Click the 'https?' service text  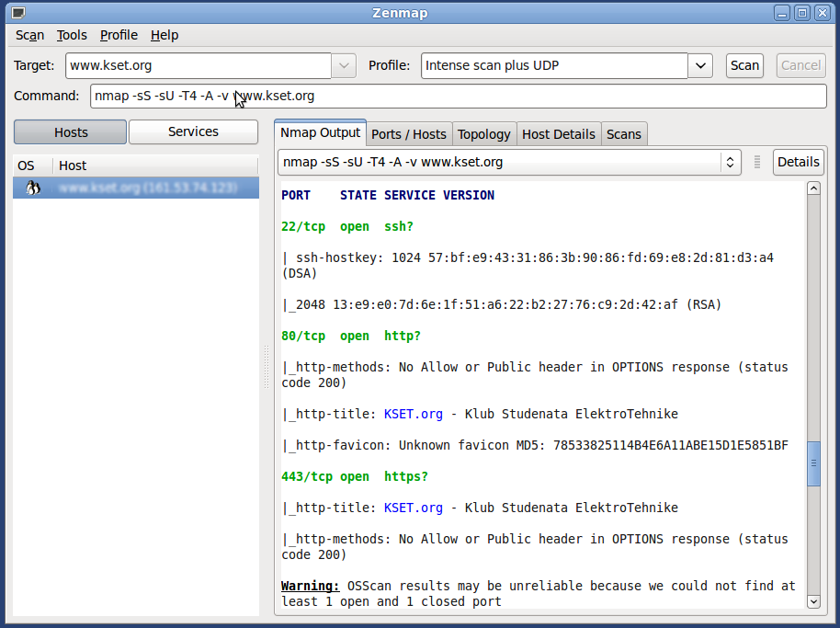click(406, 477)
